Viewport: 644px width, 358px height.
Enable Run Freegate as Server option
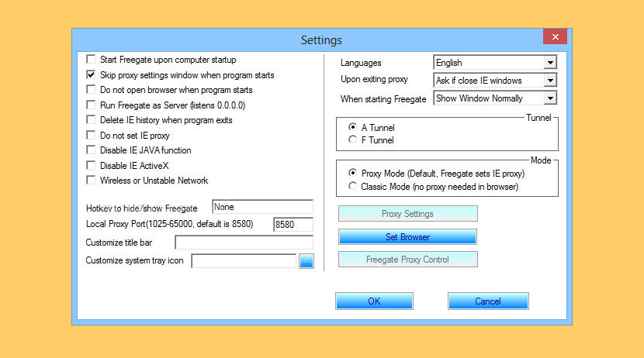[91, 105]
